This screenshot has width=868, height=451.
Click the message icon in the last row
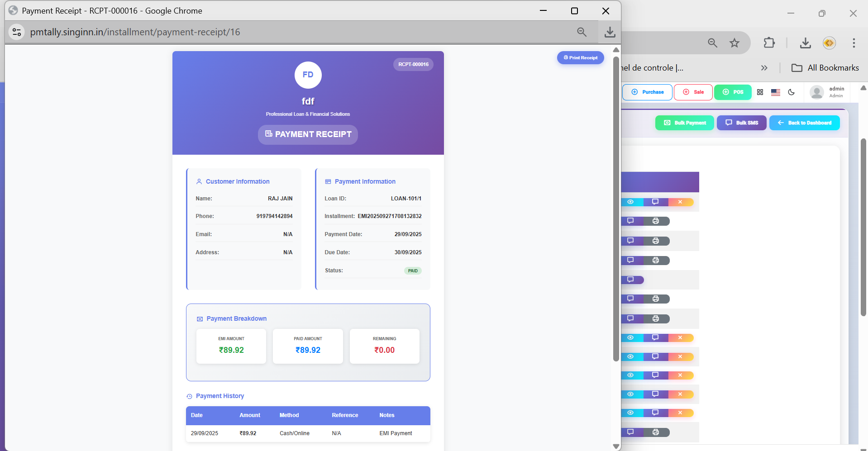pos(630,432)
